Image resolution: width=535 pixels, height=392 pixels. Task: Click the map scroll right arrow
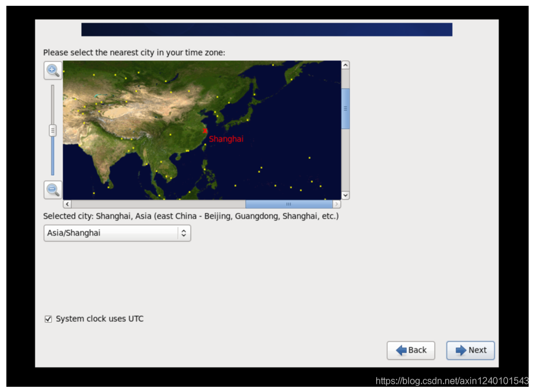tap(337, 204)
